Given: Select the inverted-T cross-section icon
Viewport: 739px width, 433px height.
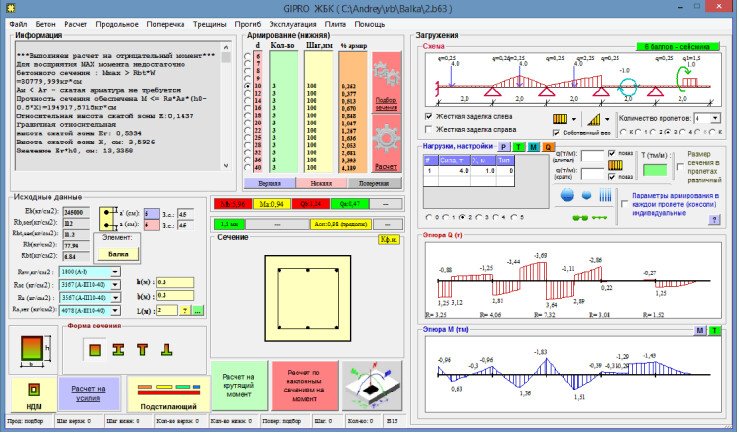Looking at the screenshot, I should pos(166,349).
